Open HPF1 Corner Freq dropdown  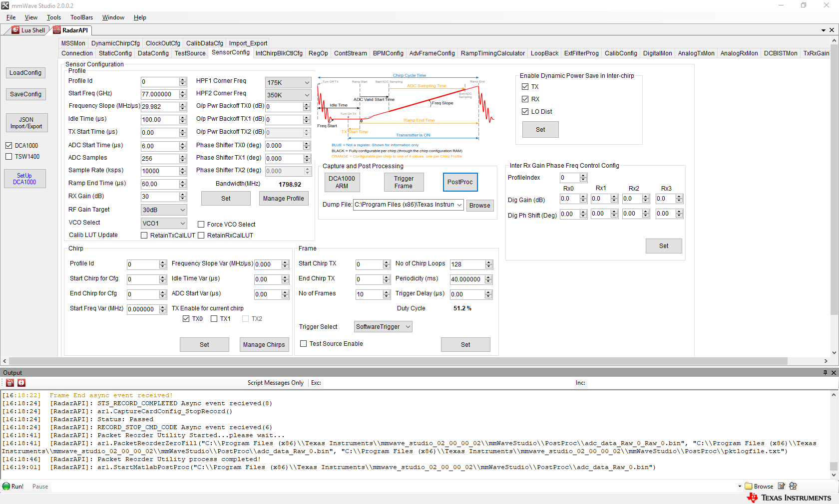288,83
